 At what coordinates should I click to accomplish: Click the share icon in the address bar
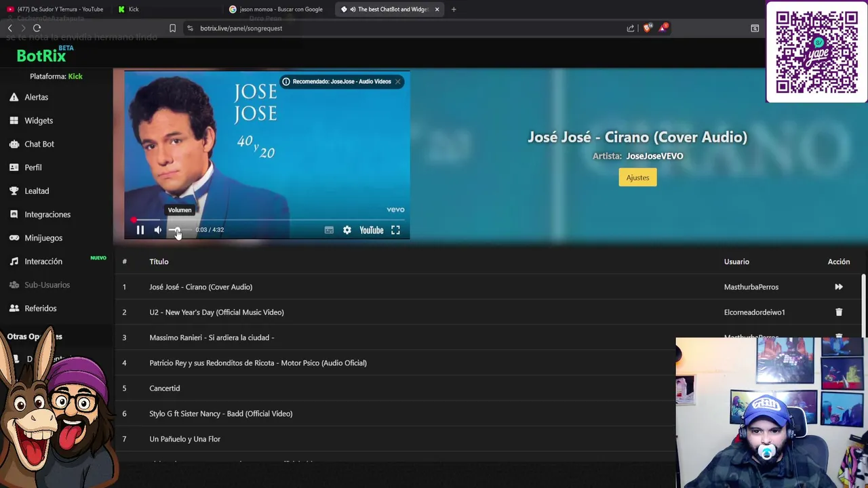[x=631, y=28]
